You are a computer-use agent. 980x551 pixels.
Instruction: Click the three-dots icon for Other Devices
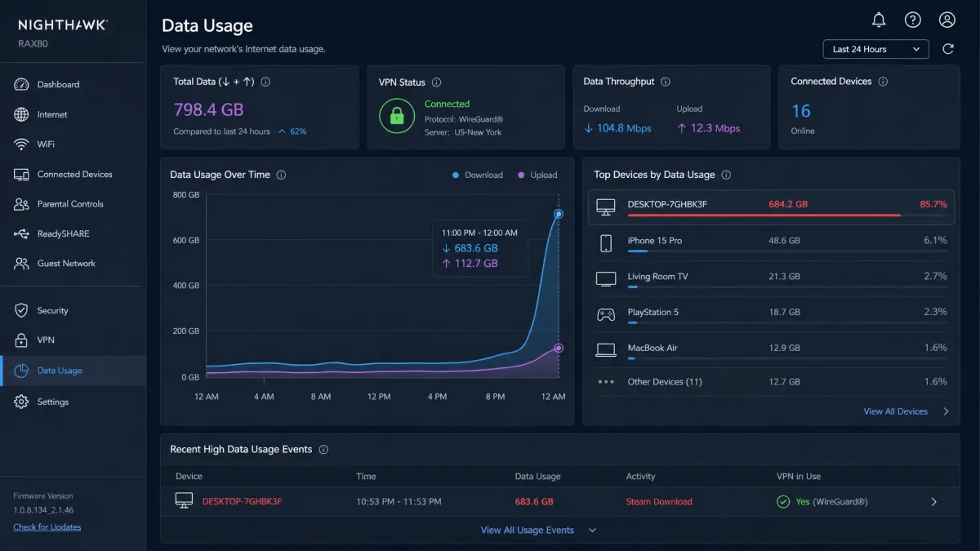click(x=606, y=381)
